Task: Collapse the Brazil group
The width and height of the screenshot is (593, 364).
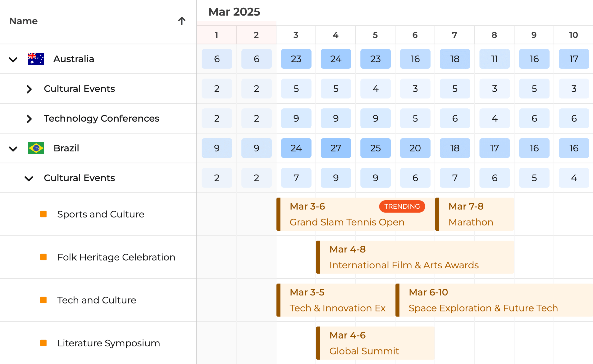Action: 13,148
